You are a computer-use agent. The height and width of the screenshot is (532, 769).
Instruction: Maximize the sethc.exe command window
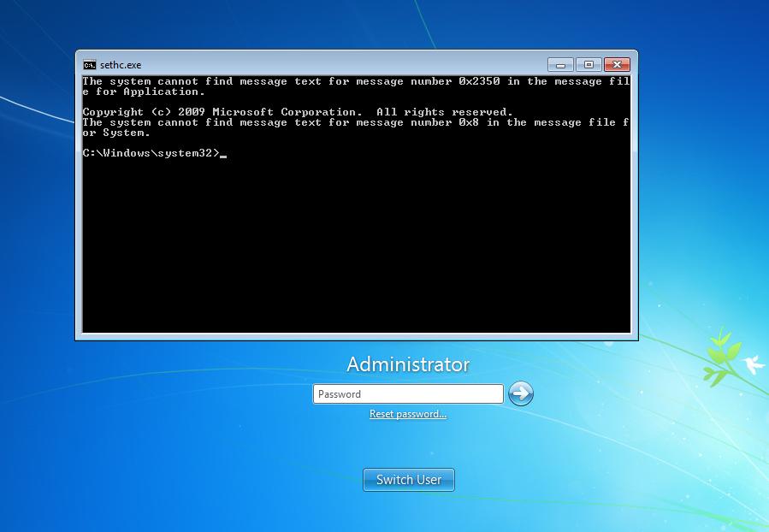click(x=589, y=65)
